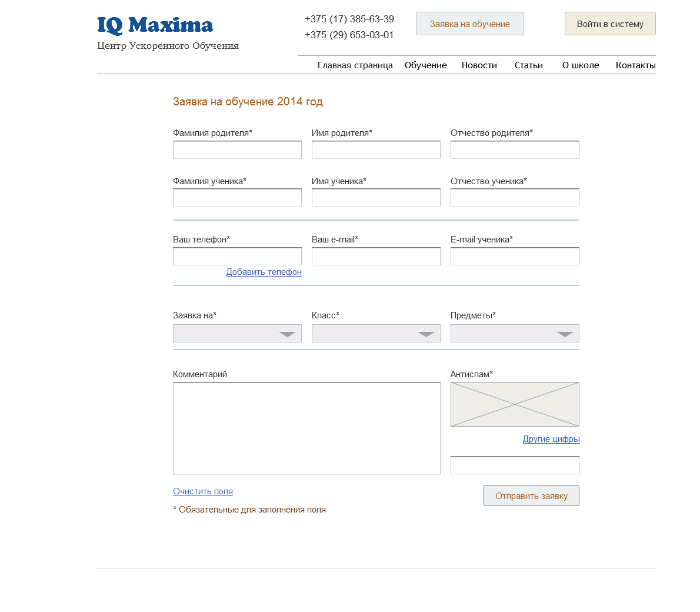Image resolution: width=700 pixels, height=612 pixels.
Task: Click the Другие цифры link
Action: 551,439
